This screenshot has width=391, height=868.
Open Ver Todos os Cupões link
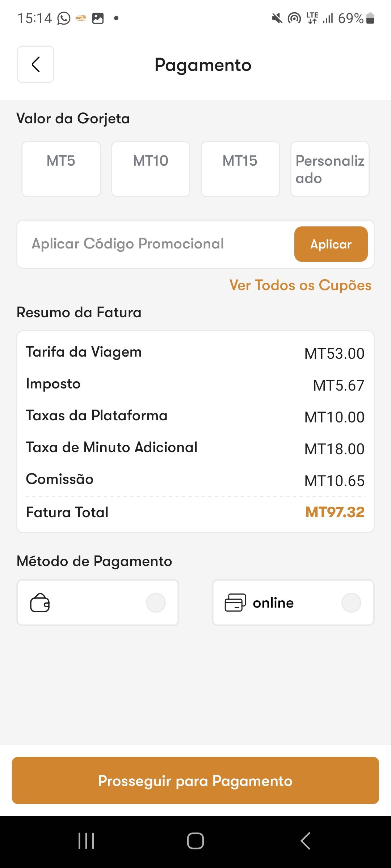(300, 285)
